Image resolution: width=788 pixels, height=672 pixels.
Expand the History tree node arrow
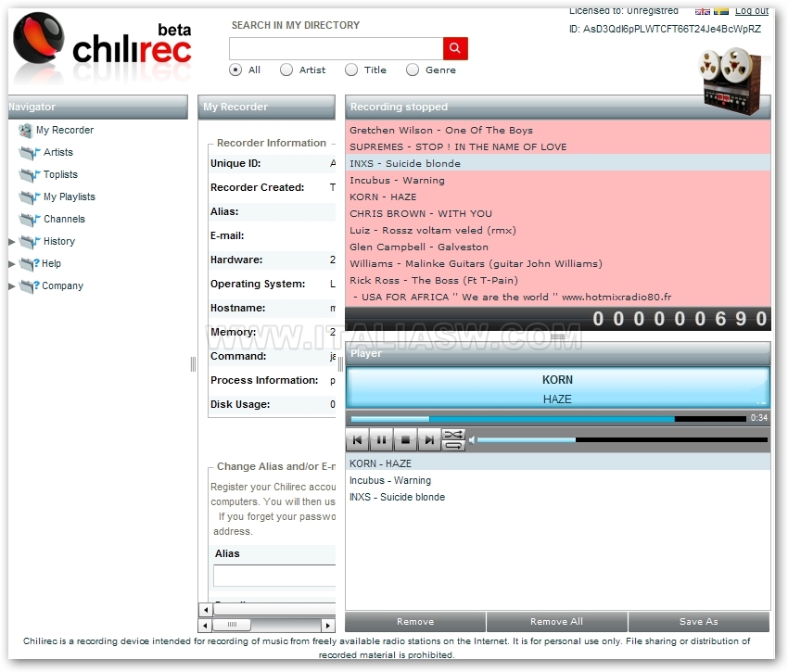click(12, 242)
